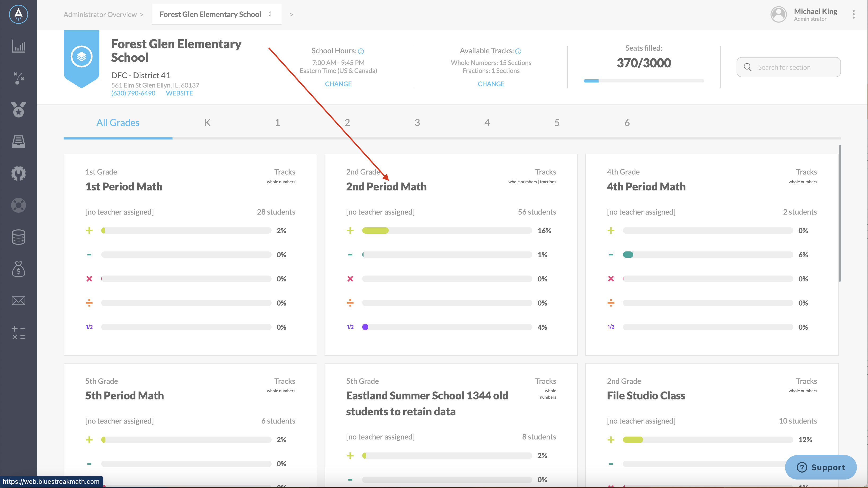
Task: Select the K grade tab
Action: [x=207, y=123]
